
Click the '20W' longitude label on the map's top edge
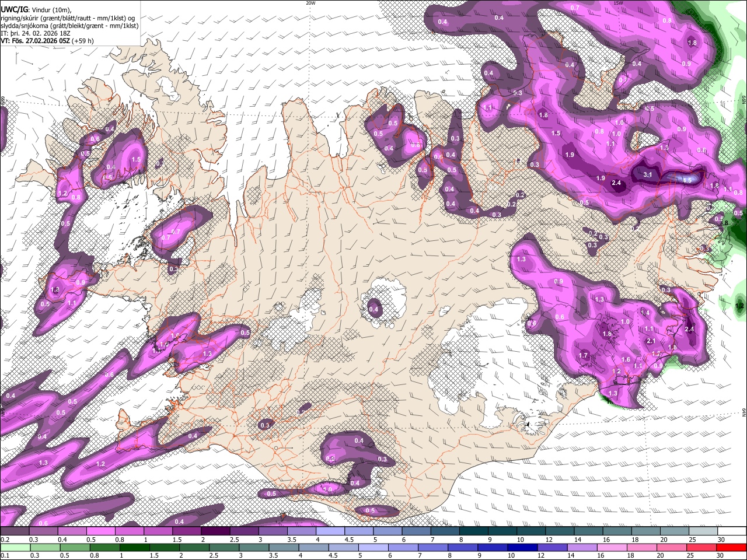[x=311, y=3]
